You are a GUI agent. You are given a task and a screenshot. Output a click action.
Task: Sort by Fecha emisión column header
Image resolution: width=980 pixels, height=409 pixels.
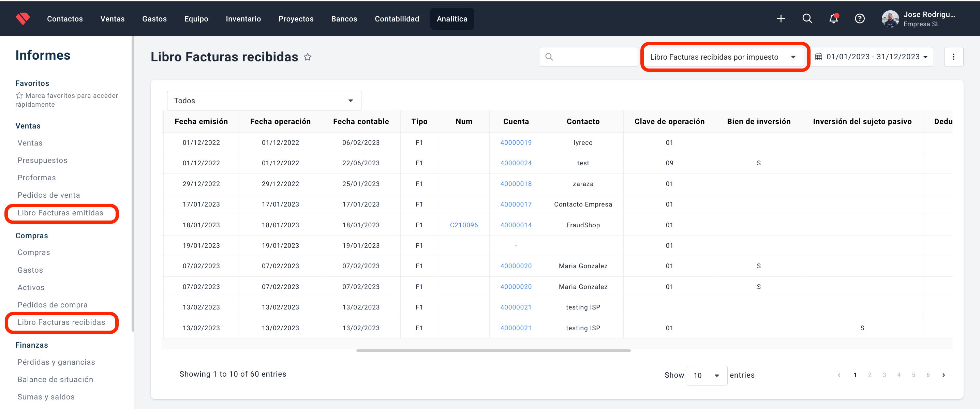(x=201, y=122)
